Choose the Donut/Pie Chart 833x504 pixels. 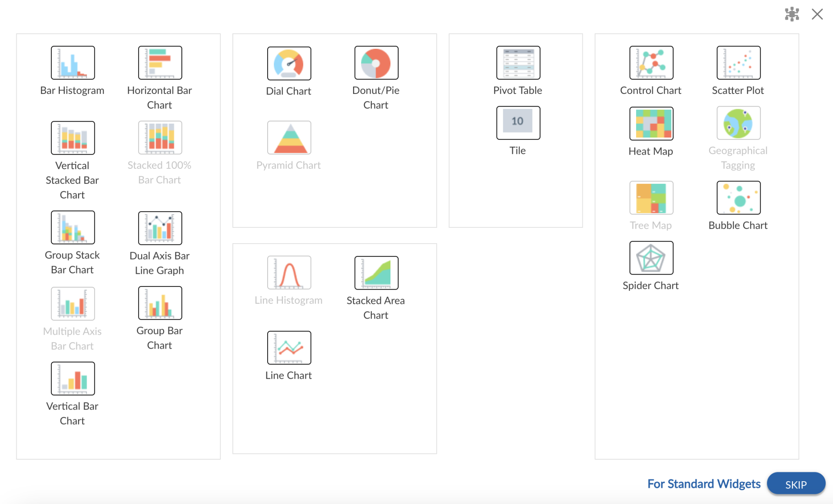[x=376, y=63]
